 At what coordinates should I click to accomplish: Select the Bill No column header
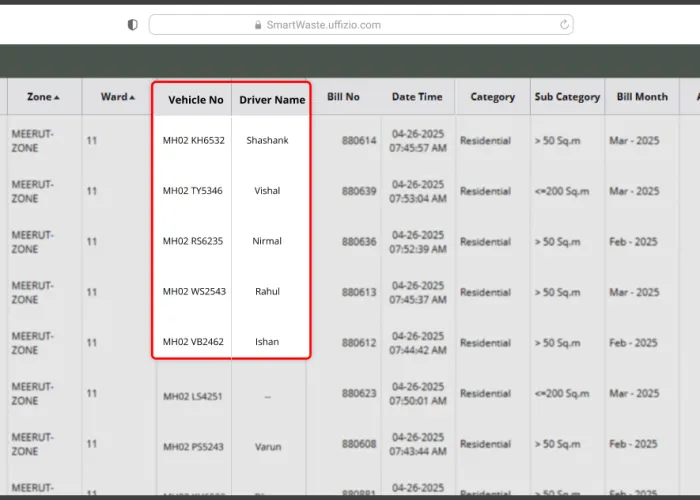(343, 97)
